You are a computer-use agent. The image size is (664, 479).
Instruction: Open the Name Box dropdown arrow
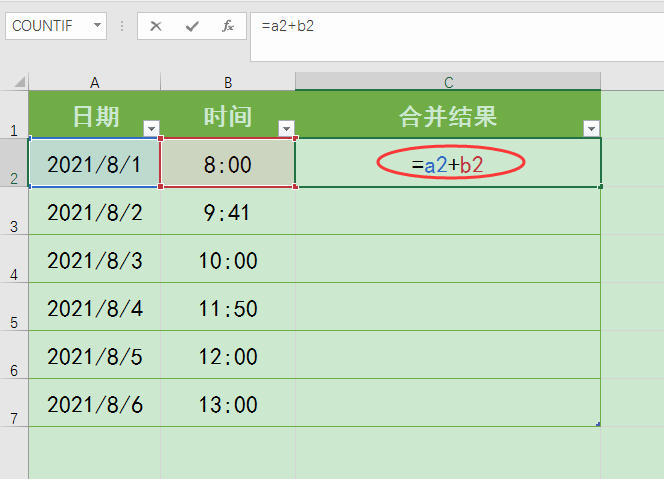(x=97, y=25)
